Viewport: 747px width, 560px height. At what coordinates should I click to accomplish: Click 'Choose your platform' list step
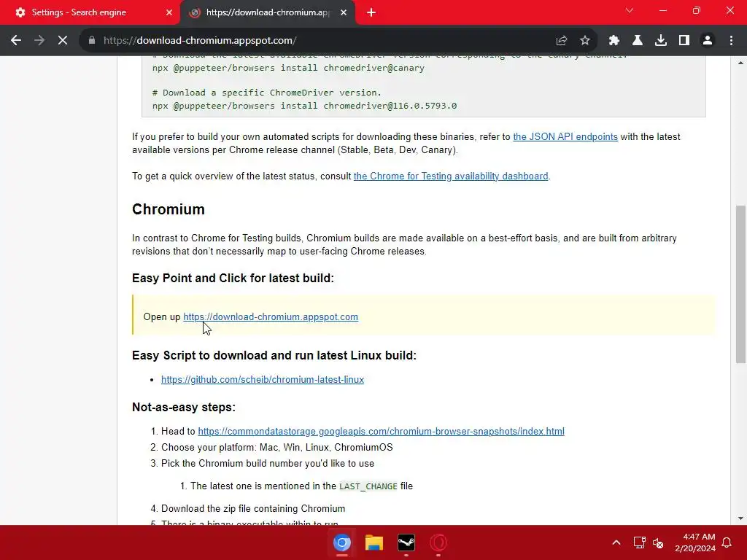(x=276, y=447)
